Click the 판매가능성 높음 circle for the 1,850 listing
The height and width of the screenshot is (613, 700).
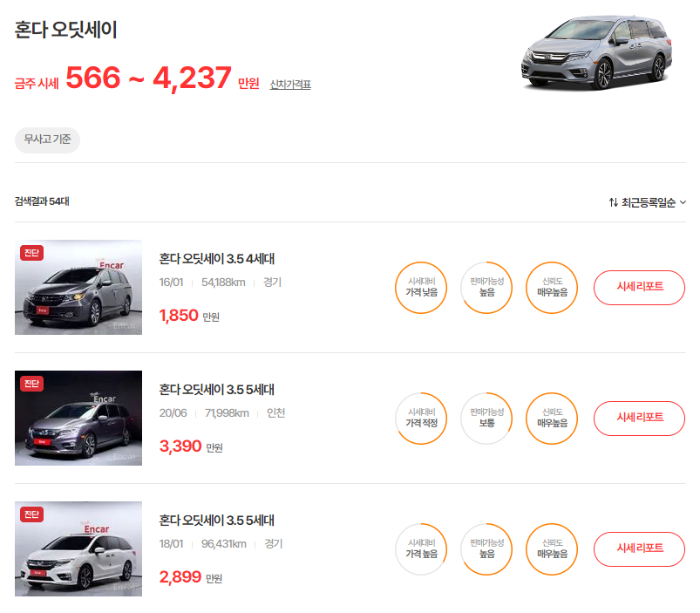click(x=486, y=288)
